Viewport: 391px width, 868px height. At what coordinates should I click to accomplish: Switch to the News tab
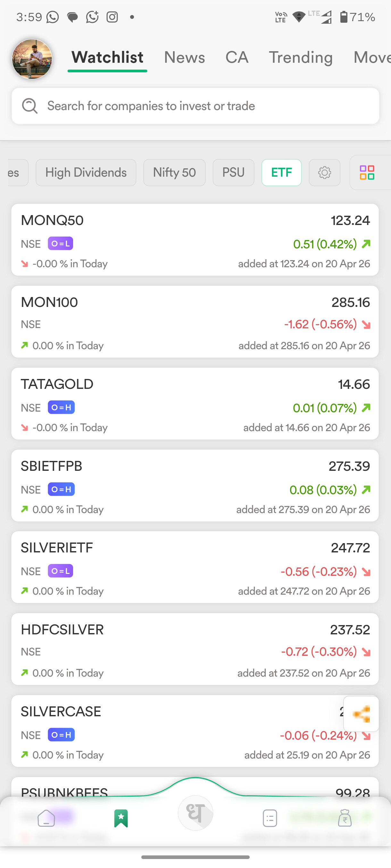185,57
